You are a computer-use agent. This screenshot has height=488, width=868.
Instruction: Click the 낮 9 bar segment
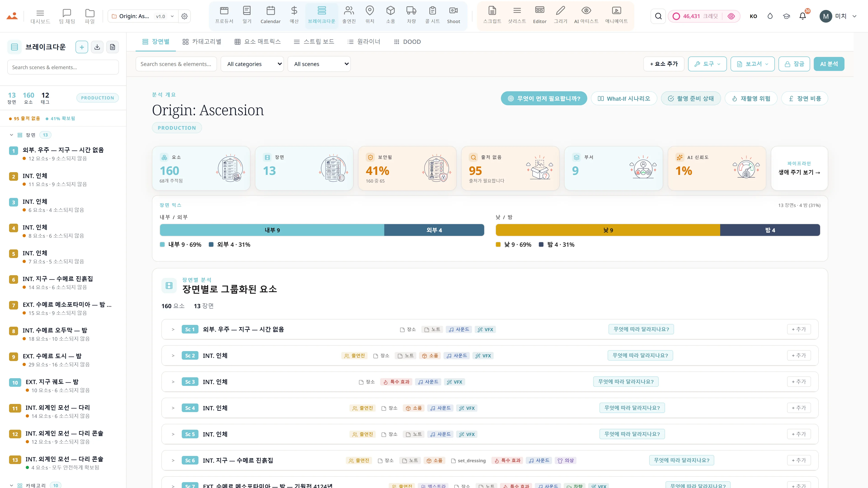click(x=608, y=230)
